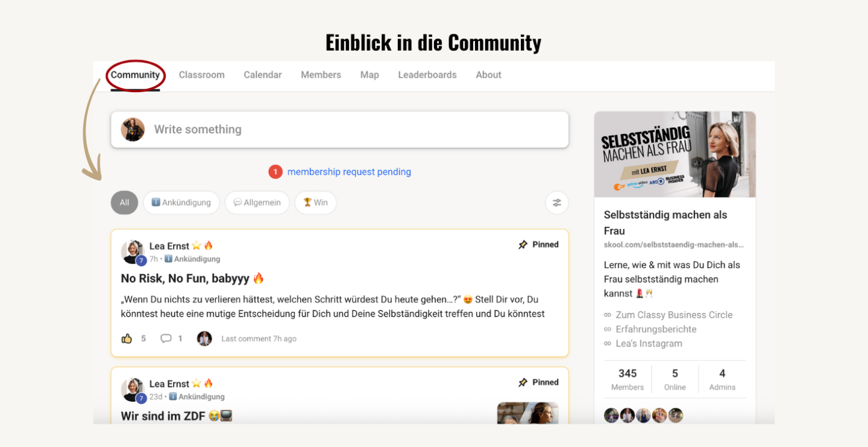Click the first member avatar under stats

611,415
